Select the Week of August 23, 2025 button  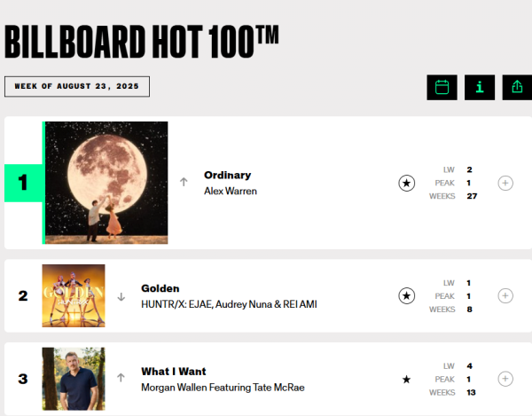77,87
